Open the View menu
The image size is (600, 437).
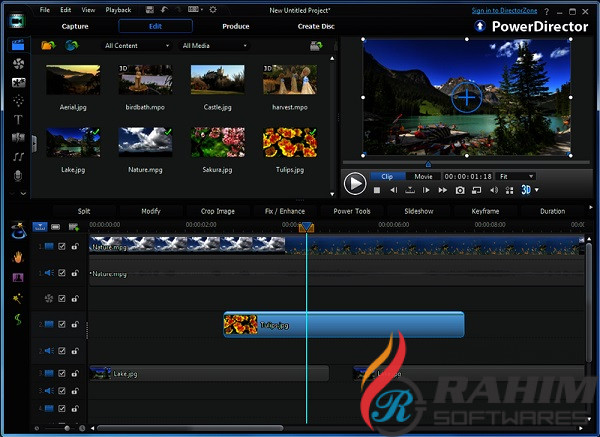88,10
